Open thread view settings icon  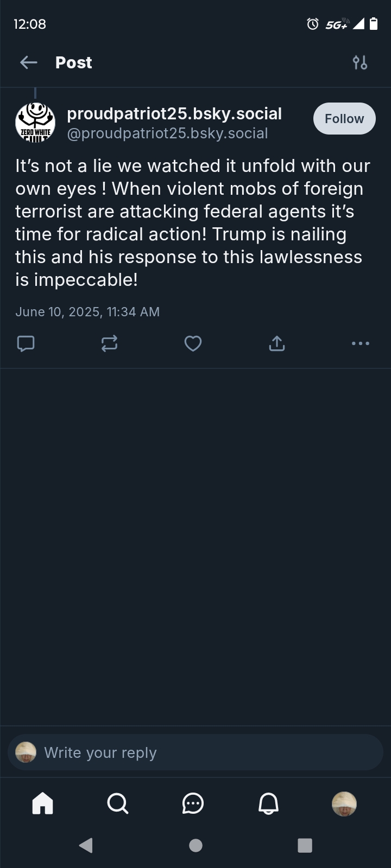tap(360, 63)
